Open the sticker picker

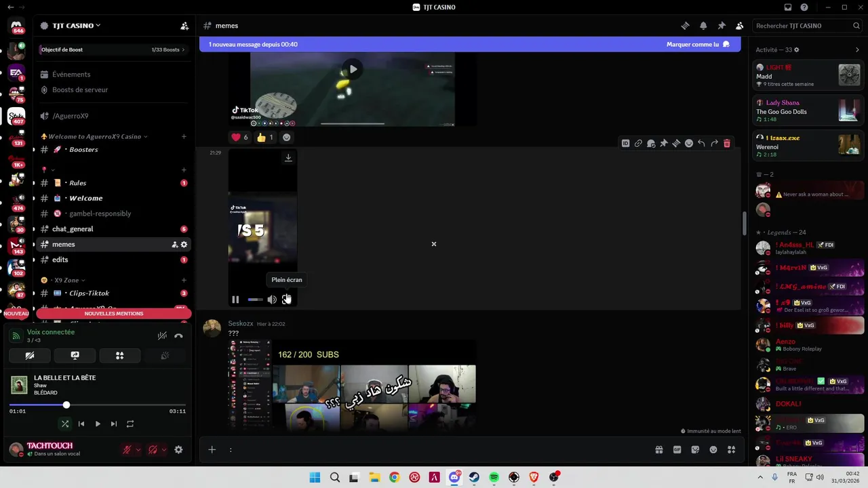[695, 449]
